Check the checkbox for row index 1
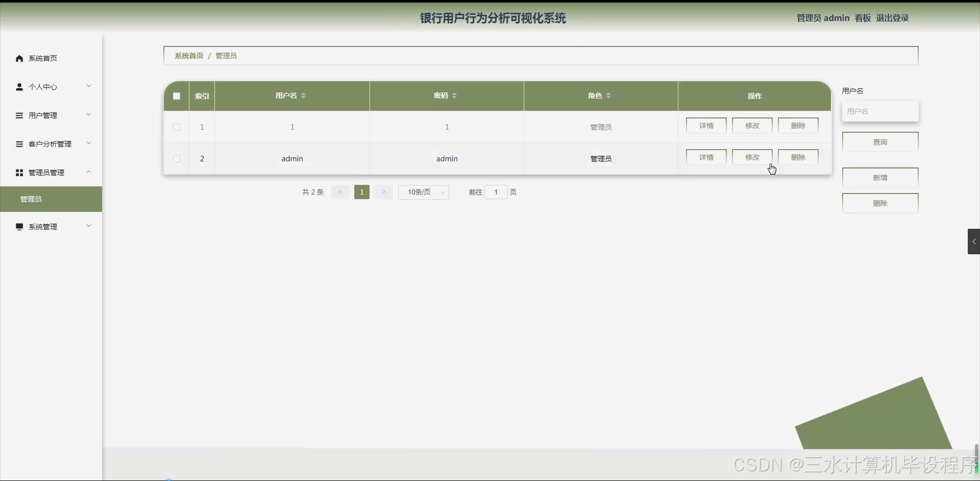 (x=176, y=127)
